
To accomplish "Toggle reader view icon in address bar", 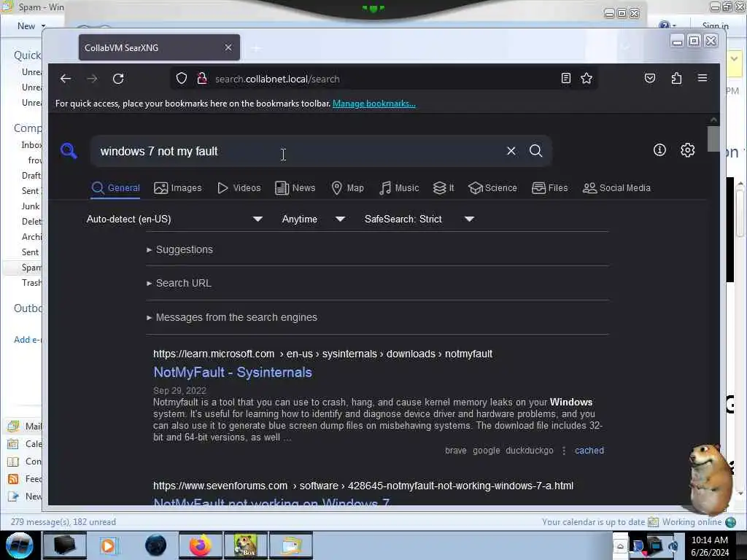I will point(565,79).
